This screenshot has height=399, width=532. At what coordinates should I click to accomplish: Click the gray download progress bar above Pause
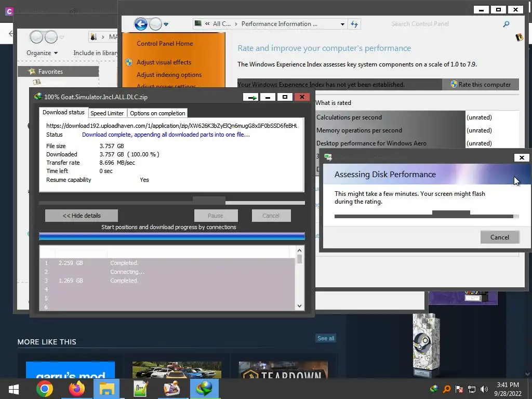[x=171, y=203]
